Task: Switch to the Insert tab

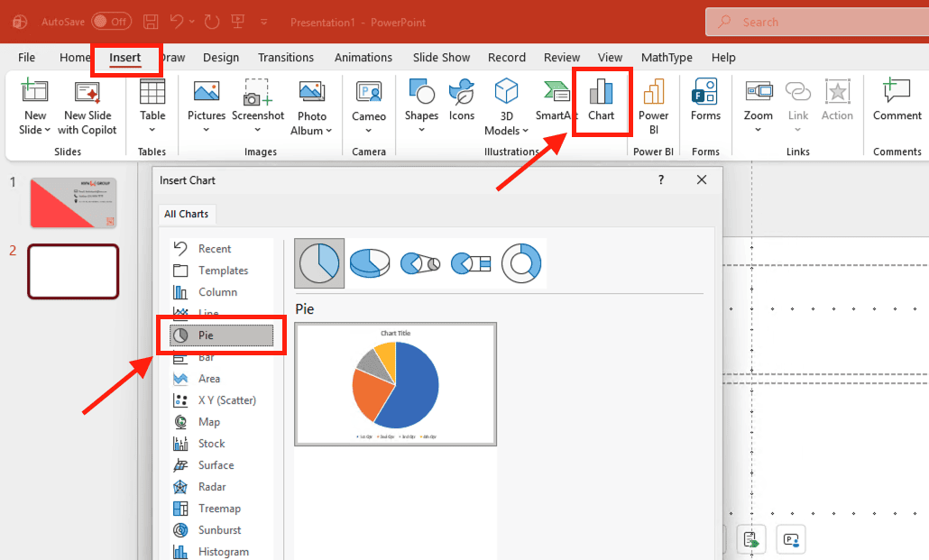Action: click(125, 58)
